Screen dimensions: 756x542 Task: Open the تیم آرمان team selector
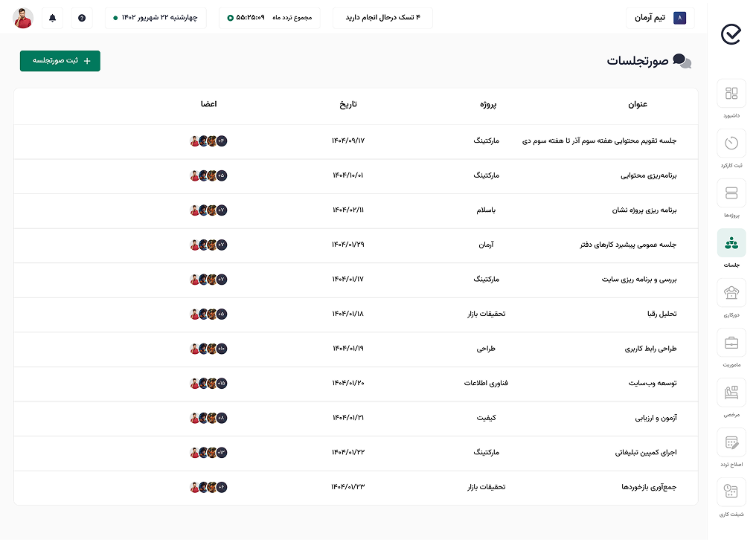(660, 18)
